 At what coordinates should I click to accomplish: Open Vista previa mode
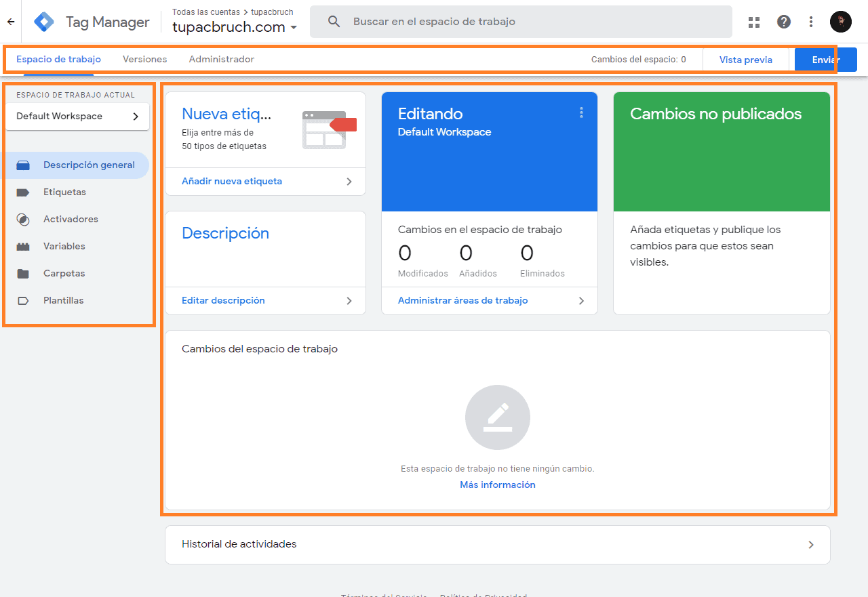pos(746,60)
